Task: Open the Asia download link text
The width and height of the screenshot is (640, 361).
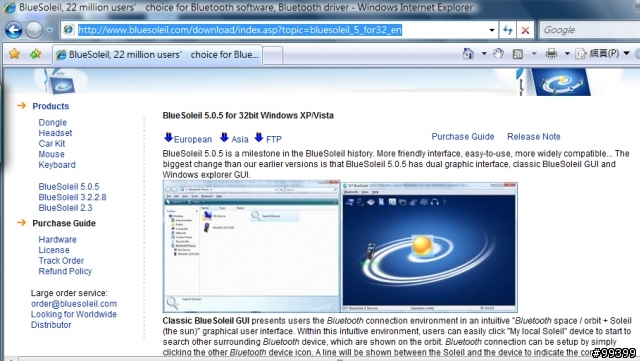Action: pos(240,139)
